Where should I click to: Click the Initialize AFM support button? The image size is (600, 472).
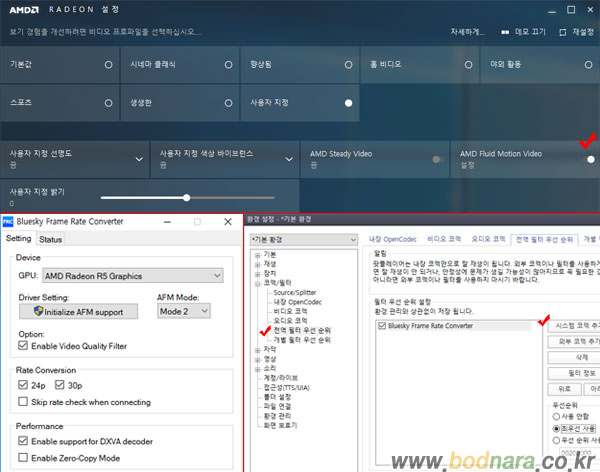78,312
